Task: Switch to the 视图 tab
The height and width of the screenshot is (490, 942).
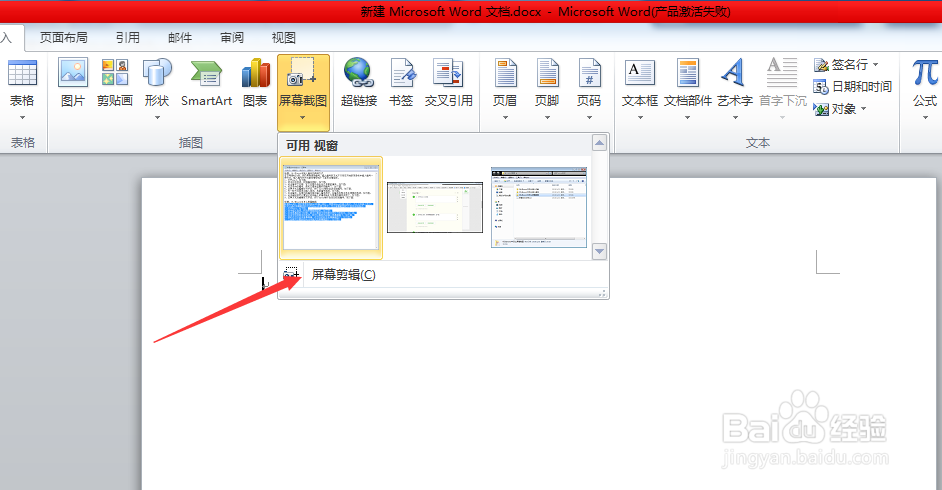Action: 284,38
